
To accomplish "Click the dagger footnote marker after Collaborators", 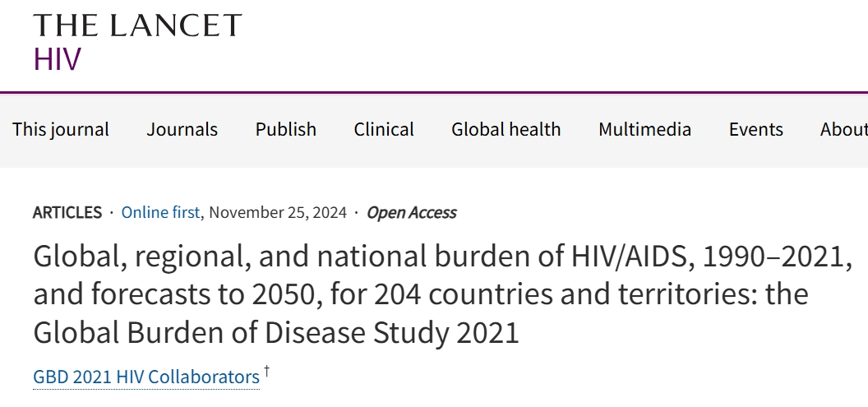I will tap(267, 372).
